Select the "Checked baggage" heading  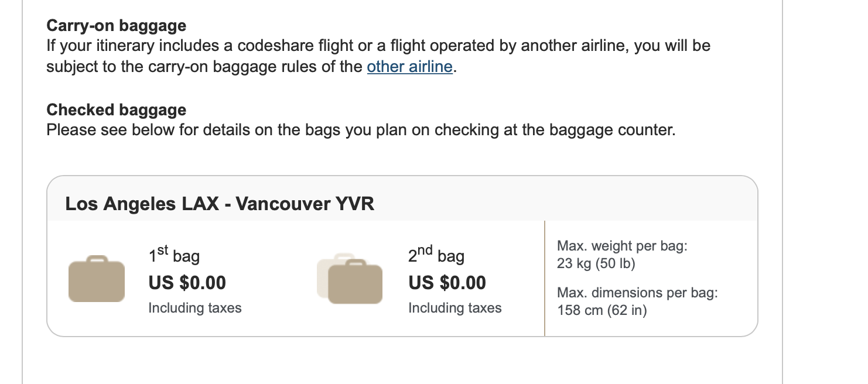pyautogui.click(x=117, y=110)
